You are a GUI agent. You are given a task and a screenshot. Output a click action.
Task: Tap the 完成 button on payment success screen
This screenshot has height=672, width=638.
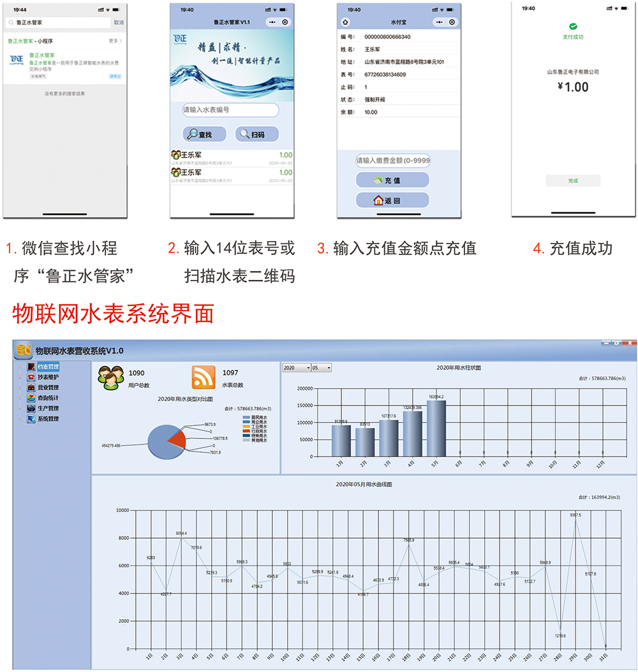click(x=574, y=181)
